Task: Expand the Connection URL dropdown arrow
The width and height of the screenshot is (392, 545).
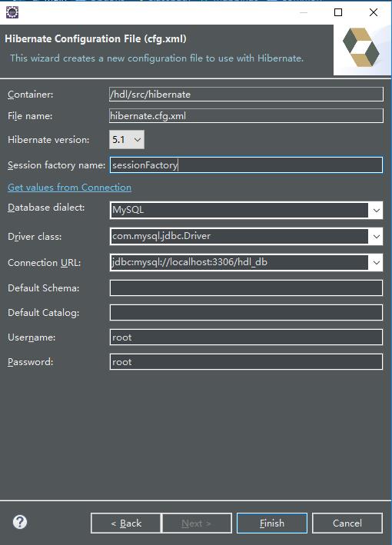Action: (x=376, y=262)
